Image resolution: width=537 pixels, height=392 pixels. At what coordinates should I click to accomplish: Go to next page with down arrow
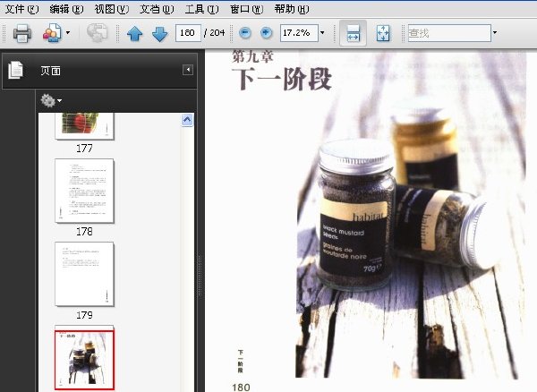tap(159, 33)
